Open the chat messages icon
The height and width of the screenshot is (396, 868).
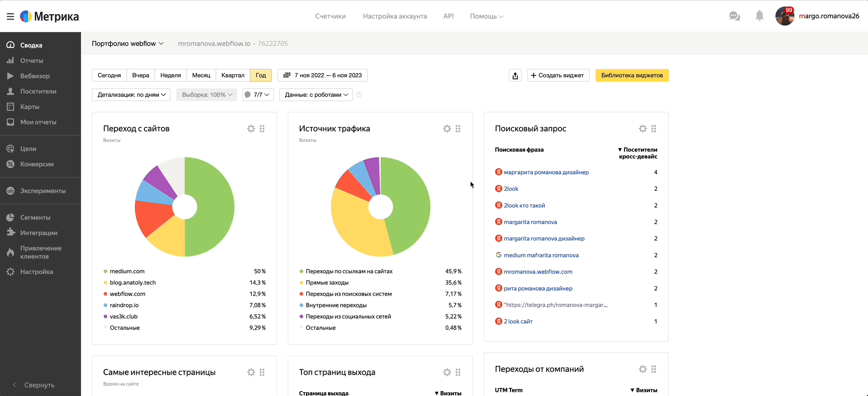click(734, 16)
